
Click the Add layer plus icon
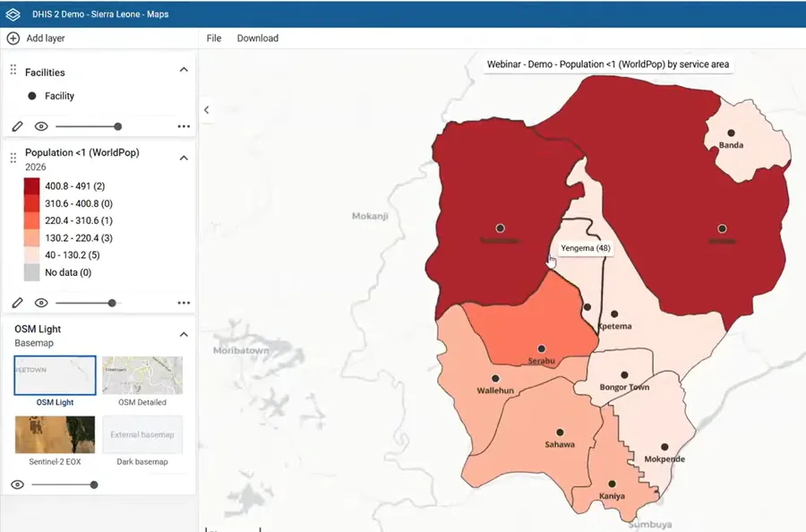pyautogui.click(x=13, y=38)
